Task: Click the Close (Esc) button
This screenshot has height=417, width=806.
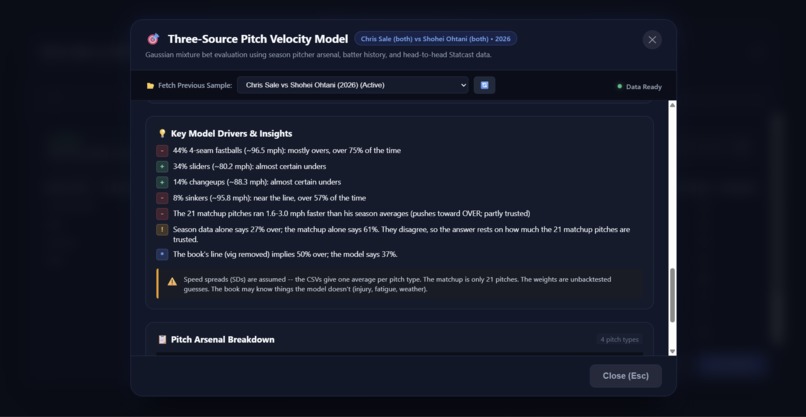Action: click(626, 376)
